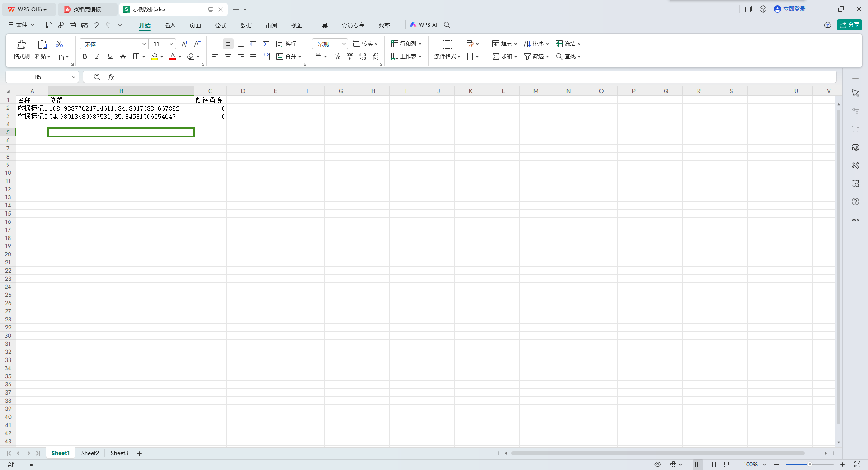Apply the yellow fill color swatch
The image size is (868, 470).
tap(155, 56)
